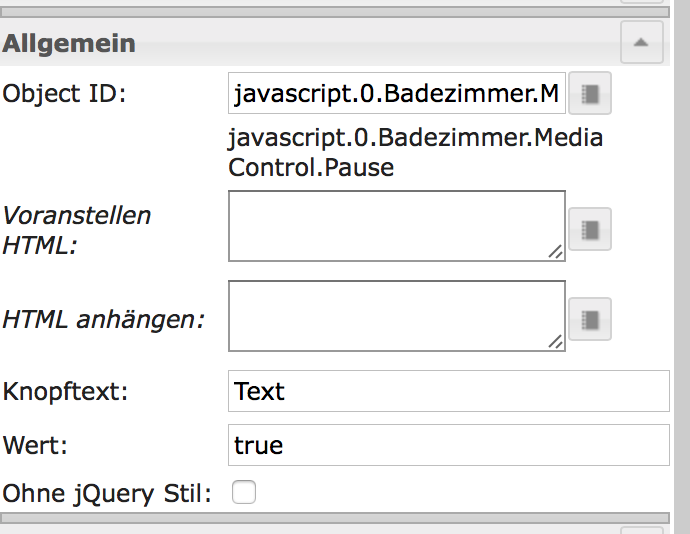Image resolution: width=690 pixels, height=534 pixels.
Task: Open the Object ID selection dialog icon
Action: pyautogui.click(x=590, y=95)
